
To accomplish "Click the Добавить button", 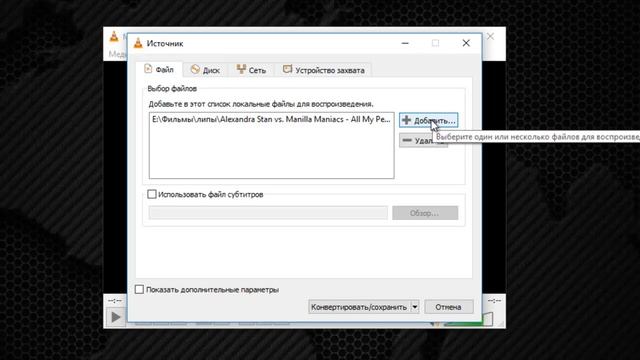I will point(429,120).
